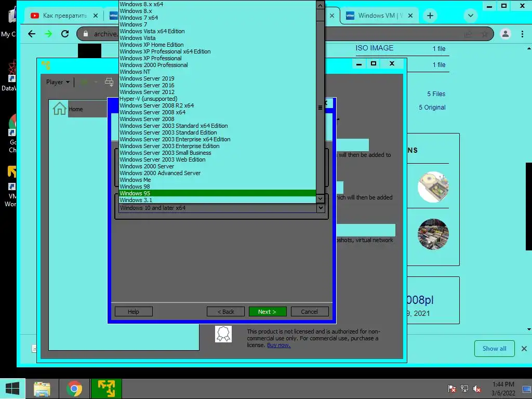The width and height of the screenshot is (532, 399).
Task: Select Windows Server 2003 Web Edition
Action: pyautogui.click(x=217, y=159)
